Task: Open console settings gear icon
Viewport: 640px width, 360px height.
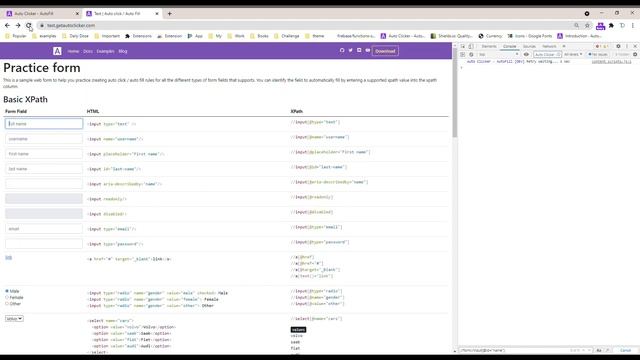Action: coord(635,54)
